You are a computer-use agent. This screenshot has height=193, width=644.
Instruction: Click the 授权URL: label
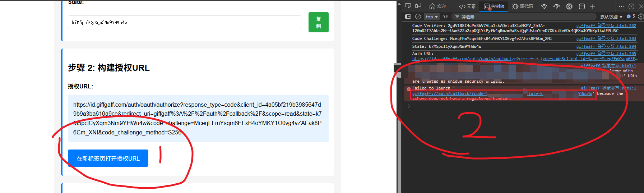point(80,86)
